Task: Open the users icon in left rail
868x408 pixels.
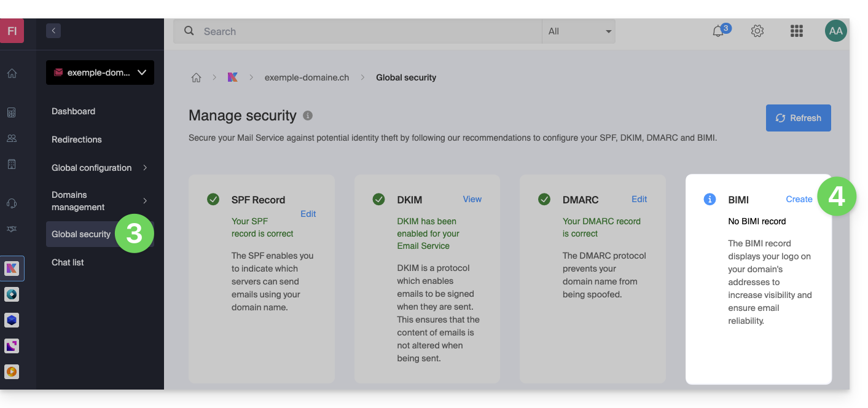Action: 12,138
